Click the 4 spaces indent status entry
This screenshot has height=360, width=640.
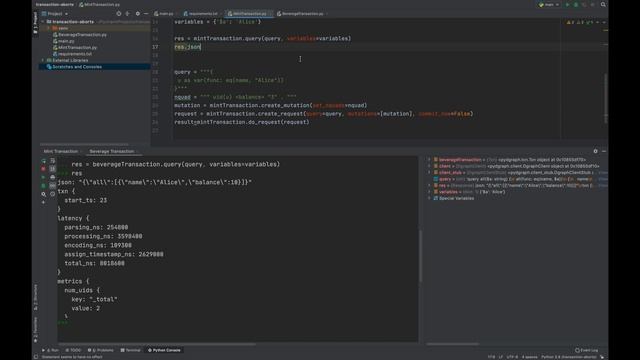click(x=529, y=357)
